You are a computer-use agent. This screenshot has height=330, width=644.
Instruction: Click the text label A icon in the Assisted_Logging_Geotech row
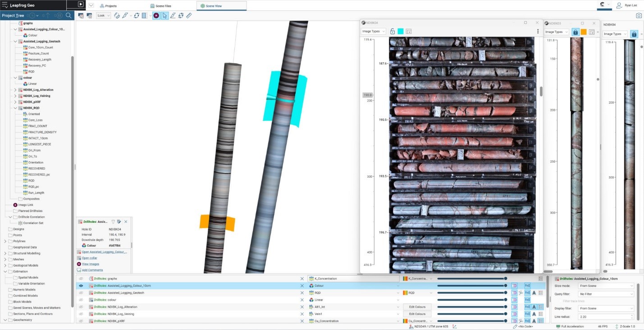click(534, 293)
